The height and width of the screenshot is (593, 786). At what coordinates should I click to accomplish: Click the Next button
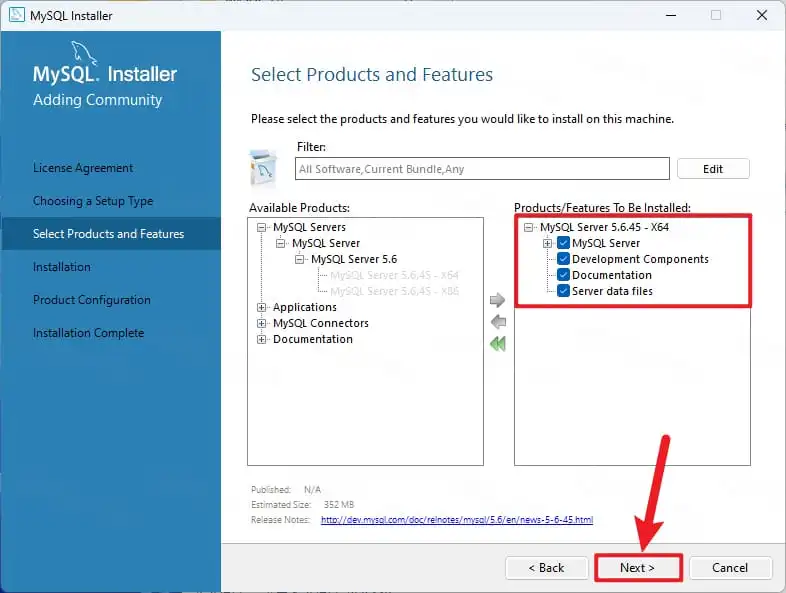(x=638, y=568)
